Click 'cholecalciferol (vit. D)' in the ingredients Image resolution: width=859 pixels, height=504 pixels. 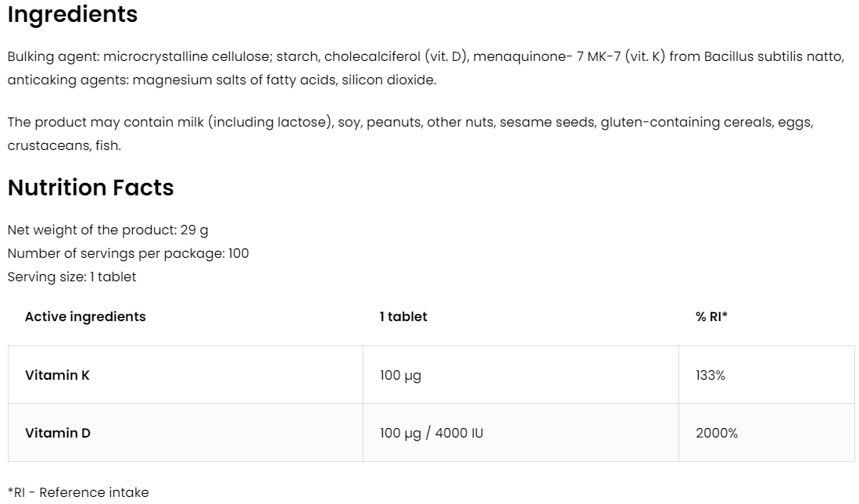point(395,57)
